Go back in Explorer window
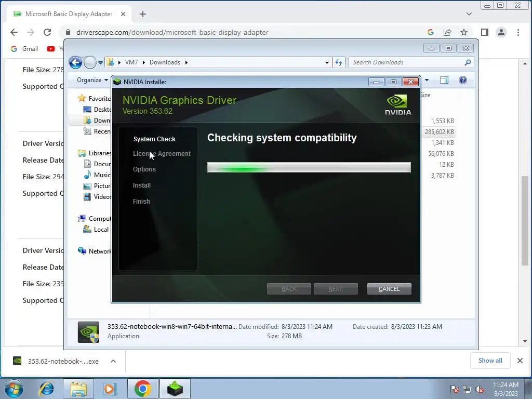The height and width of the screenshot is (399, 532). (x=75, y=62)
